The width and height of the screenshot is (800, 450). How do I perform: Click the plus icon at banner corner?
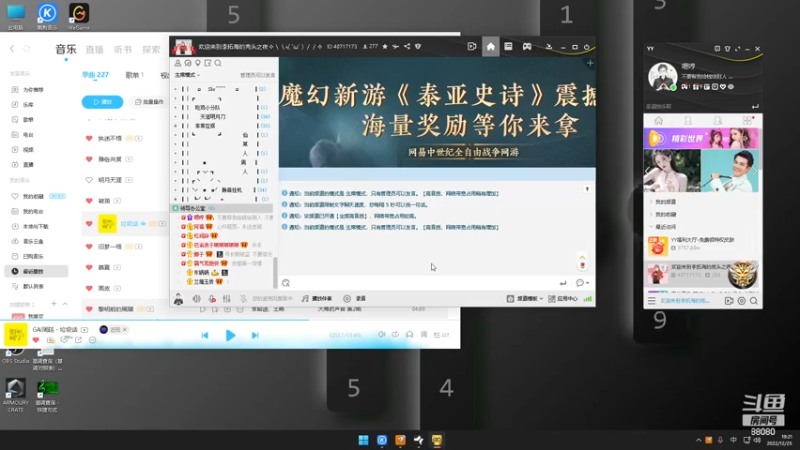pyautogui.click(x=590, y=63)
